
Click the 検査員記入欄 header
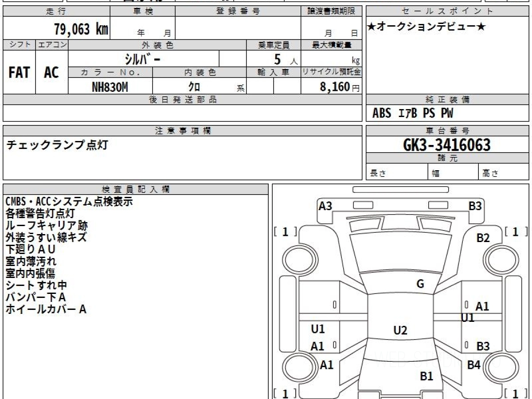[136, 189]
